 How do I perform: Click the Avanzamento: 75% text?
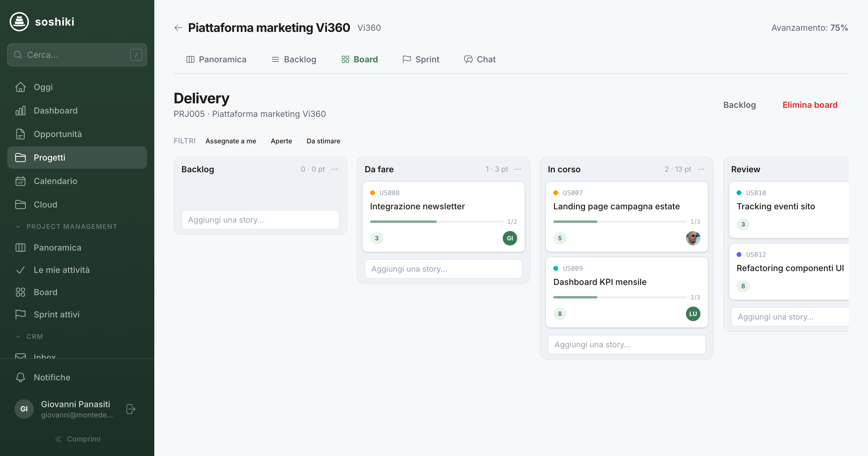(810, 28)
